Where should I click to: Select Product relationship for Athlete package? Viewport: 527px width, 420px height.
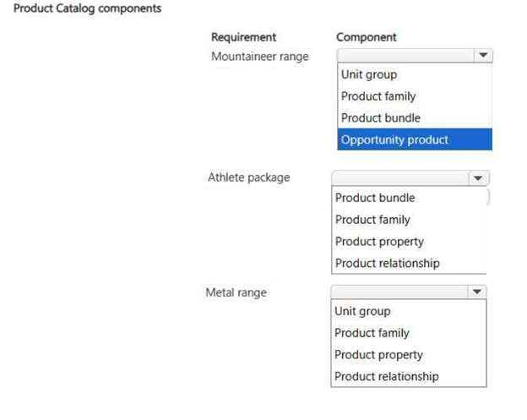pos(409,263)
